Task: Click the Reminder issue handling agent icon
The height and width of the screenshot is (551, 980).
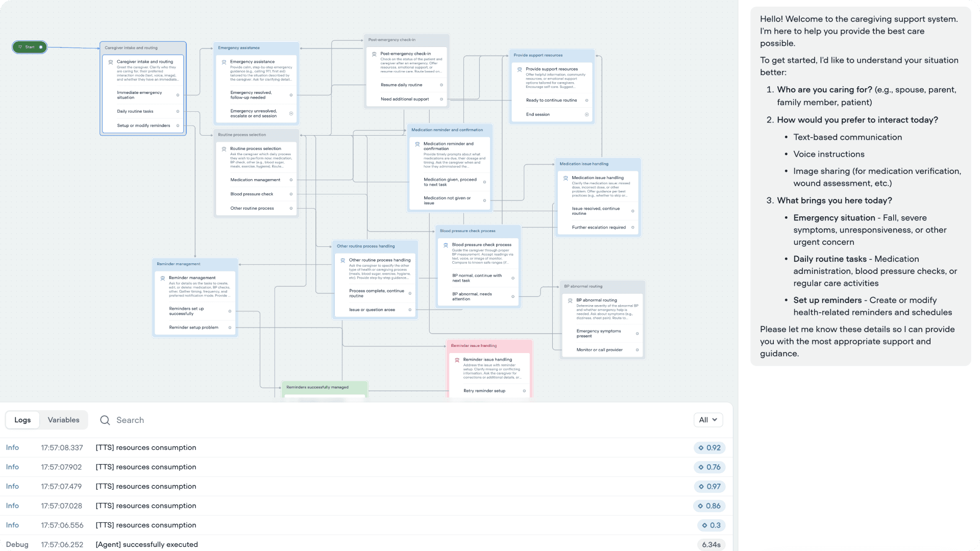Action: pos(457,360)
